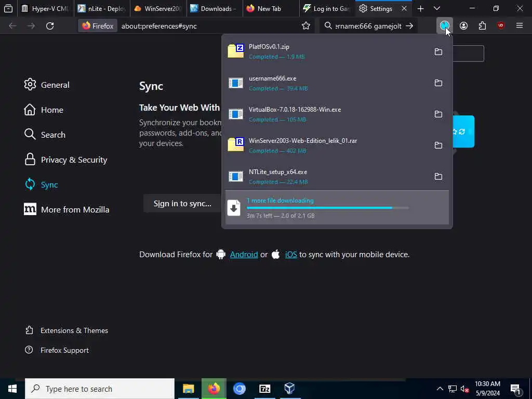Go forward one page
Screen dimensions: 532x399
31,26
